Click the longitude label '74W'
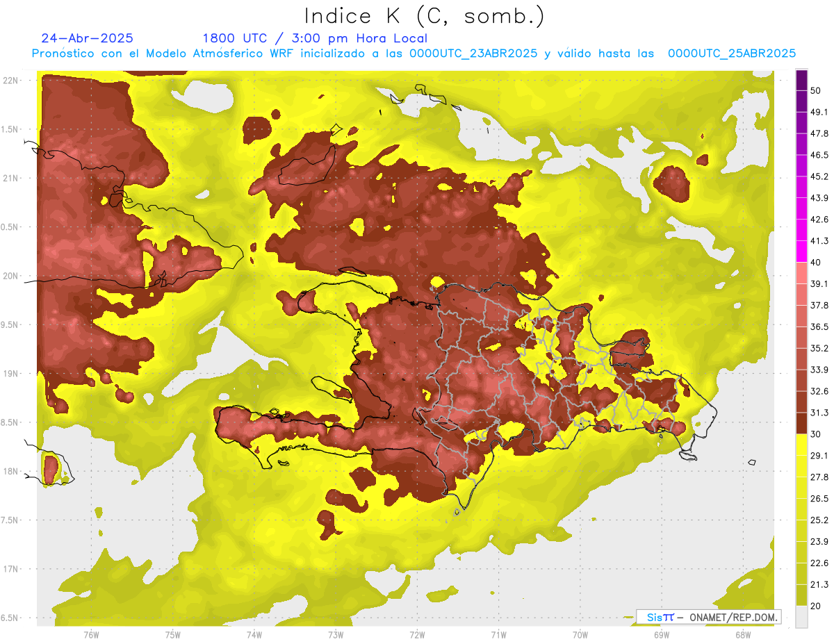The width and height of the screenshot is (834, 644). (254, 634)
